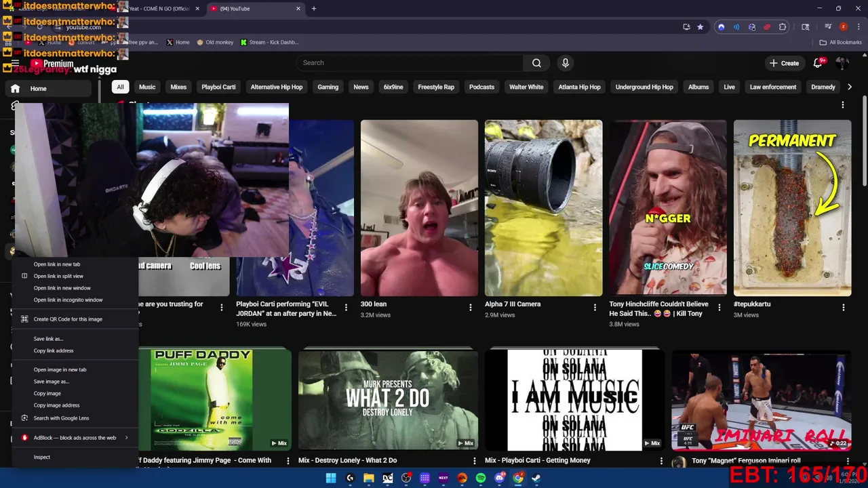Click the YouTube search magnifier button
The height and width of the screenshot is (488, 868).
536,63
